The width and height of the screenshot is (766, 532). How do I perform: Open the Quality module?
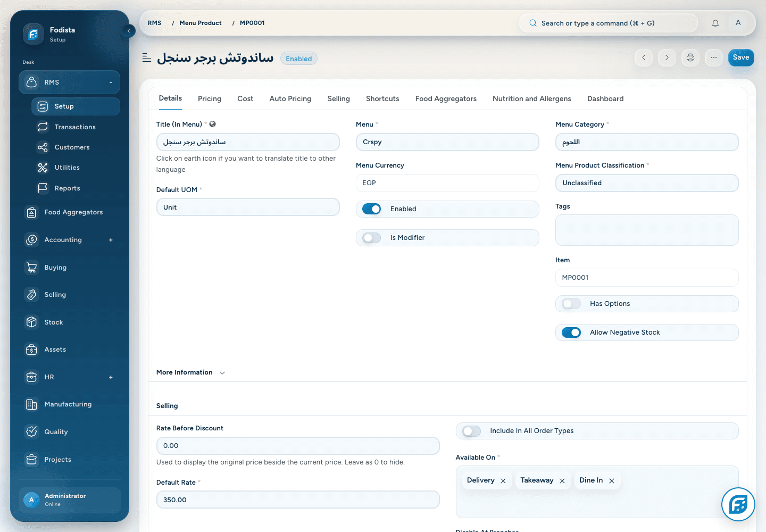pyautogui.click(x=70, y=432)
